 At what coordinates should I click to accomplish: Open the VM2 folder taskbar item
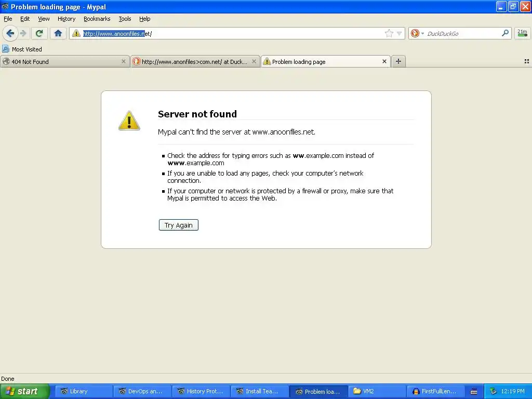pyautogui.click(x=377, y=391)
